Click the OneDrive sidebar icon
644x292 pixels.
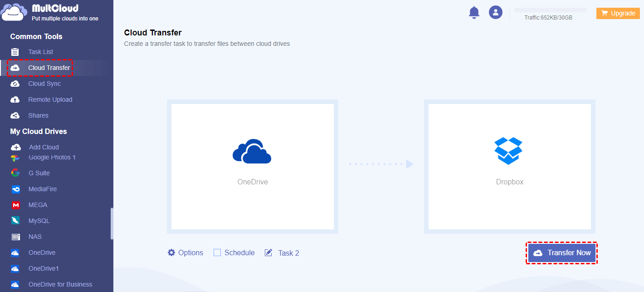(15, 252)
